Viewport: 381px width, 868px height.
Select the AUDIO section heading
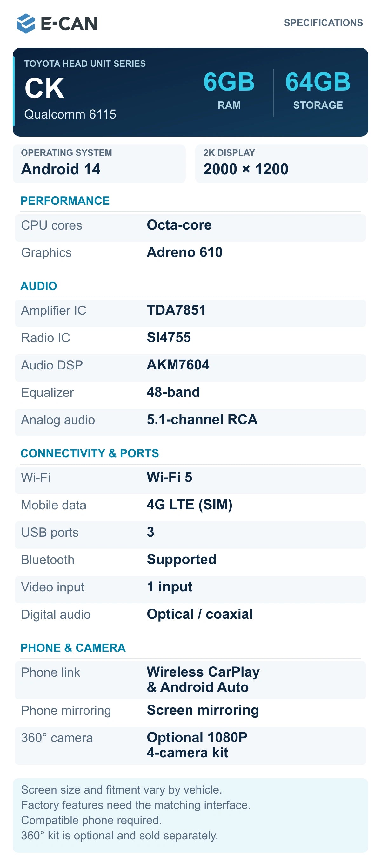tap(39, 286)
